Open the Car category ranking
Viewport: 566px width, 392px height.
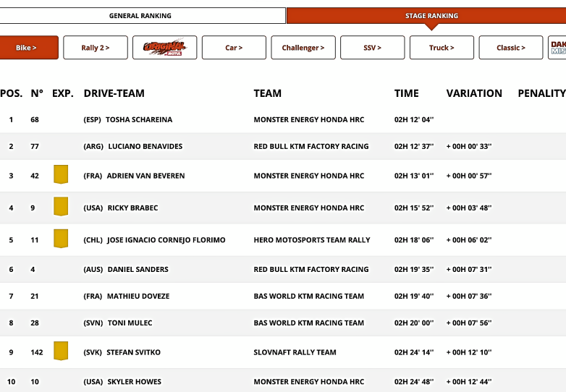point(234,48)
